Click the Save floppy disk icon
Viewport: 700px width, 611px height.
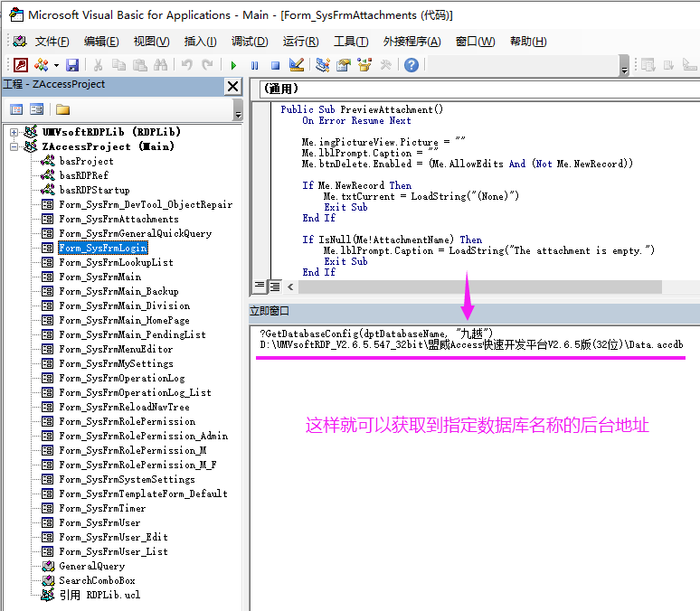point(72,65)
